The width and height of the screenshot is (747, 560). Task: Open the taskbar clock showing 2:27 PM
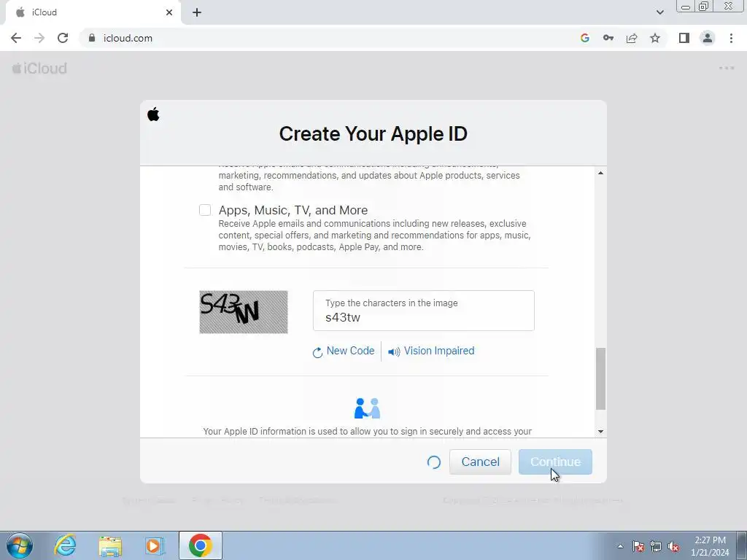[710, 546]
